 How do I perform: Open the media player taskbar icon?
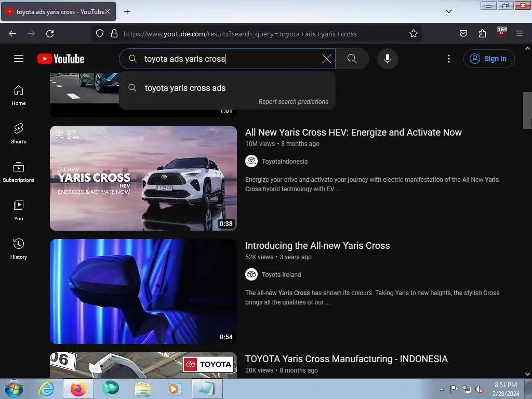174,389
